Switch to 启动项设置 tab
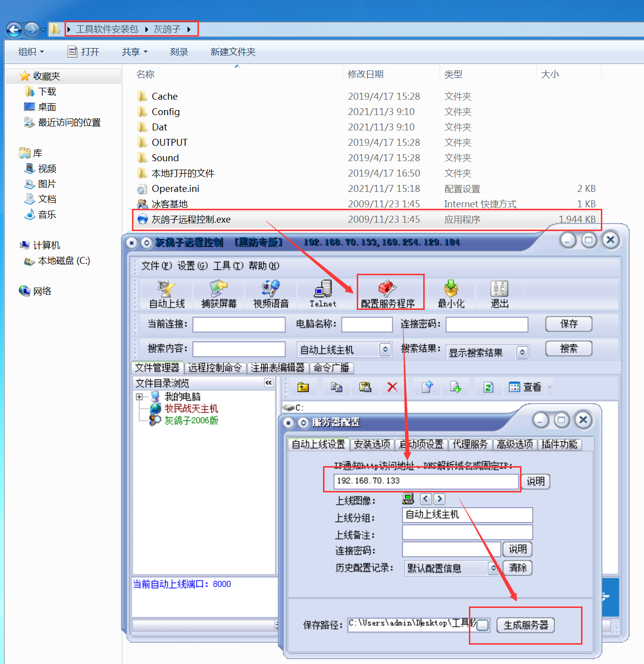The height and width of the screenshot is (664, 644). (x=422, y=444)
